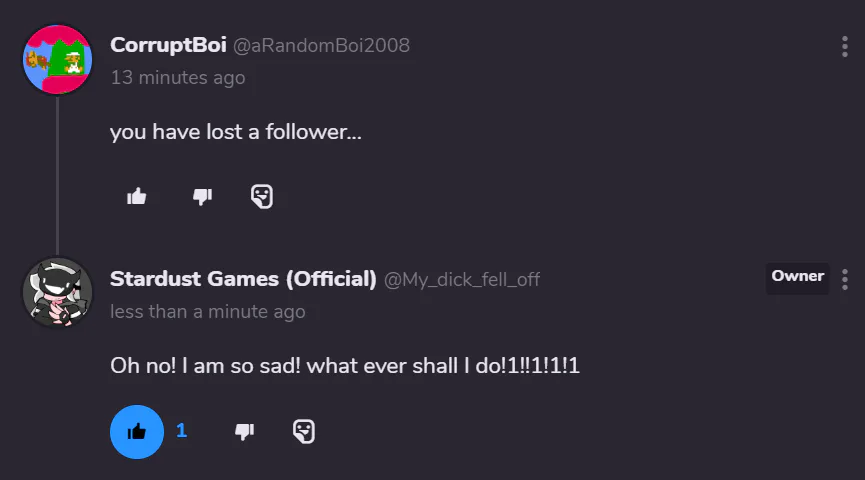The height and width of the screenshot is (480, 865).
Task: Dislike the Stardust Games reply
Action: (x=244, y=431)
